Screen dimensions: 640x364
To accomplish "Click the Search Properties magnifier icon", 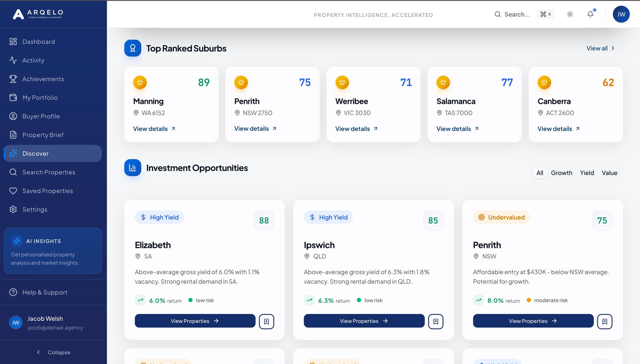I will (13, 172).
